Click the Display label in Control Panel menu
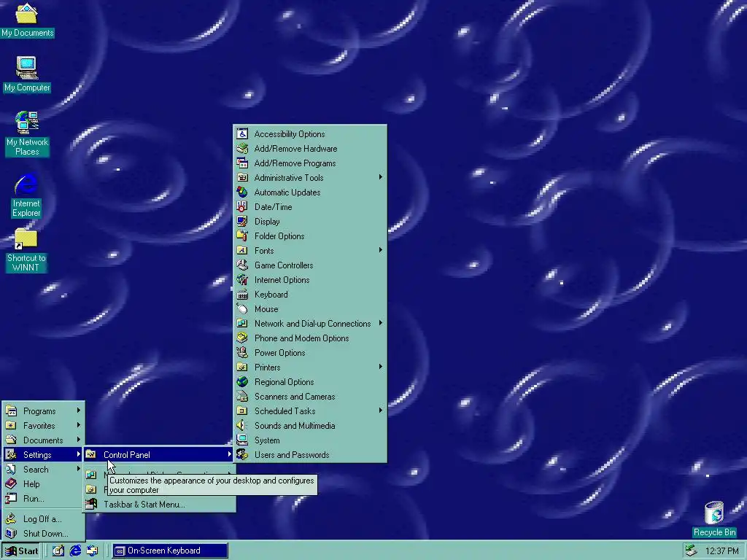The width and height of the screenshot is (747, 560). point(267,222)
